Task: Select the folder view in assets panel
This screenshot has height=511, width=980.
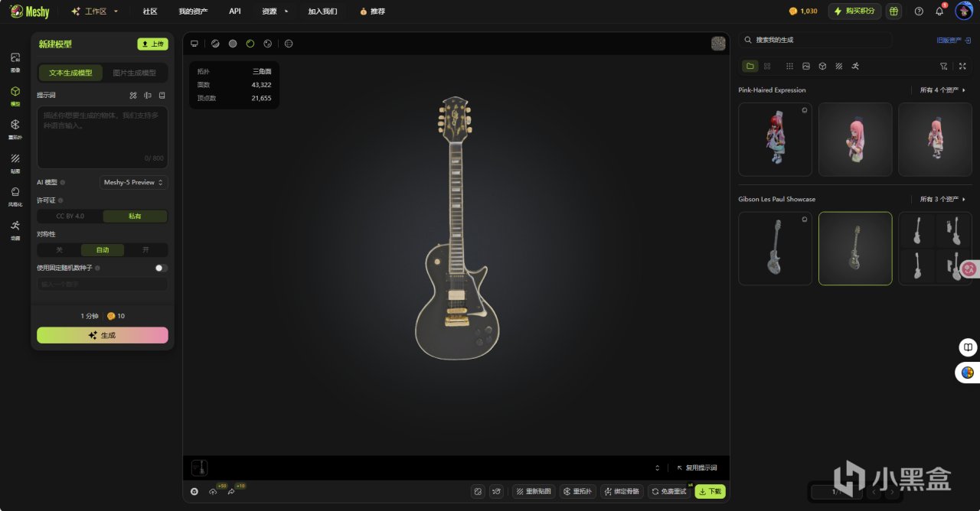Action: 750,67
